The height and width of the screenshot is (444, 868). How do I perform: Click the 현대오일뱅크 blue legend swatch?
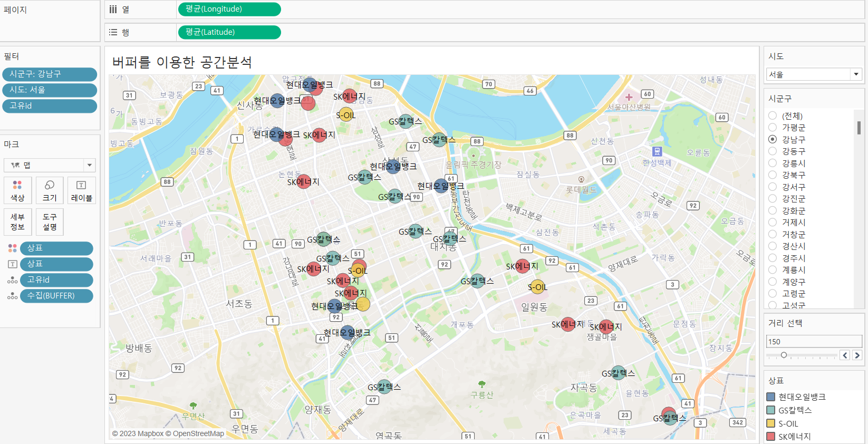770,397
